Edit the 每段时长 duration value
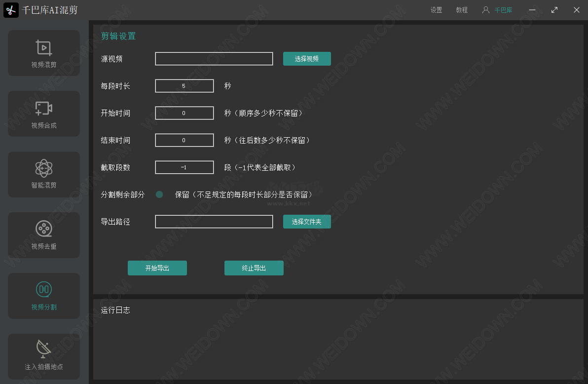This screenshot has height=384, width=588. tap(184, 85)
